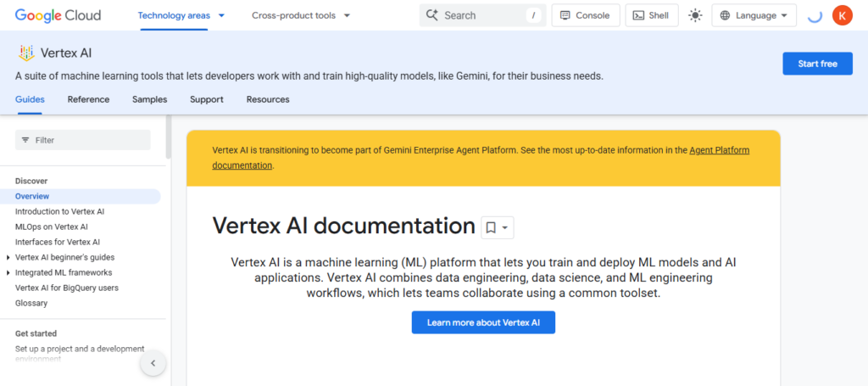Open the Console button

click(x=586, y=15)
